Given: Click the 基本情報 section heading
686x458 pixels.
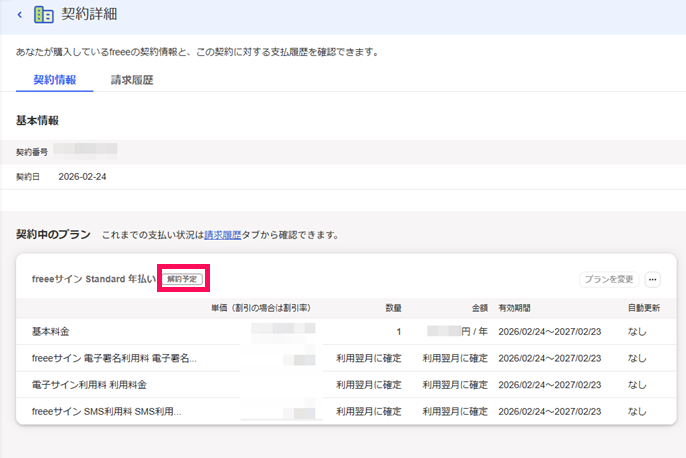Looking at the screenshot, I should [37, 120].
